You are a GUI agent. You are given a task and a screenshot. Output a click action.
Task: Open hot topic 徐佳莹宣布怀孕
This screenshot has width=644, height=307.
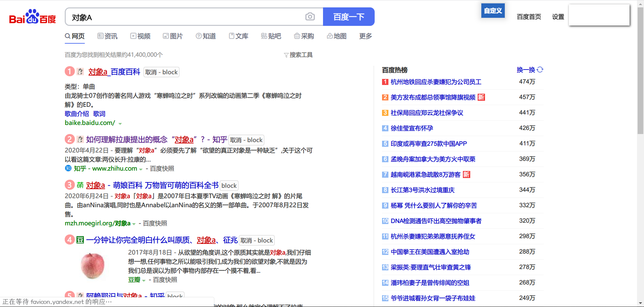pyautogui.click(x=412, y=128)
